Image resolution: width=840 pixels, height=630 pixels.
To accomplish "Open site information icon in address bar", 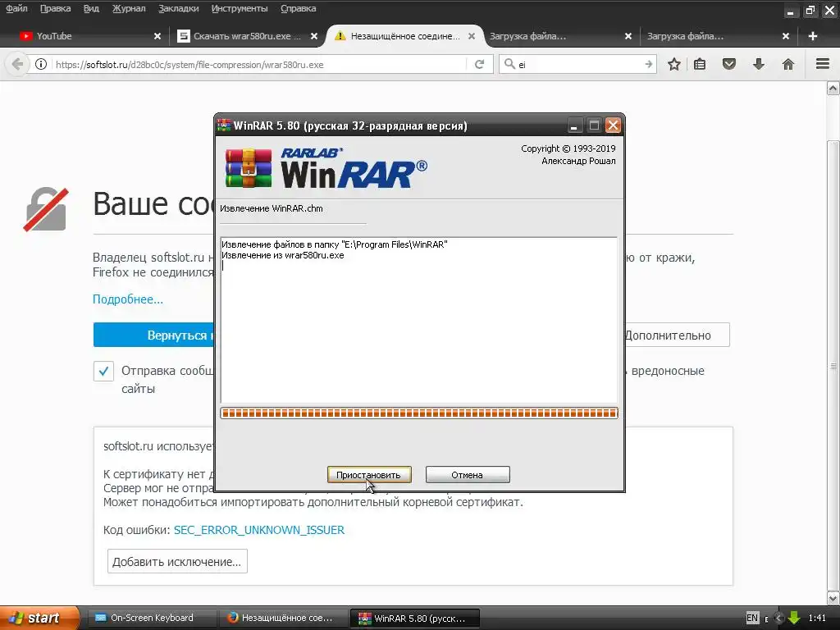I will tap(41, 64).
